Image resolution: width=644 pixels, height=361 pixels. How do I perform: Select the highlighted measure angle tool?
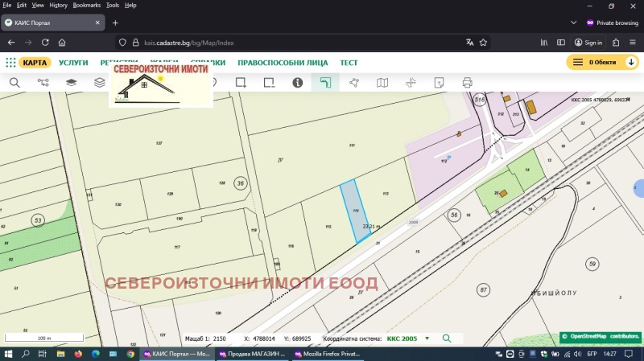[x=324, y=82]
